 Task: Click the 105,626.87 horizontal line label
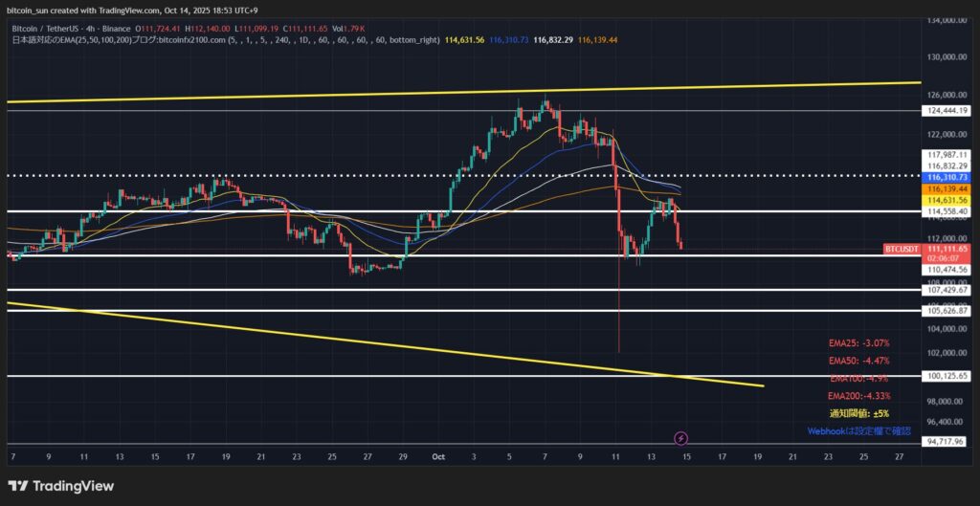pyautogui.click(x=948, y=311)
